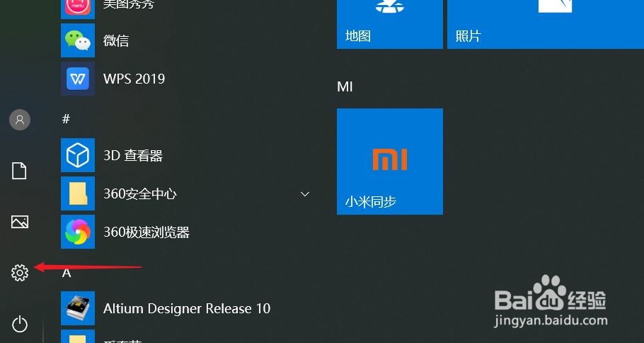Image resolution: width=644 pixels, height=343 pixels.
Task: Click the A section letter header
Action: (67, 273)
